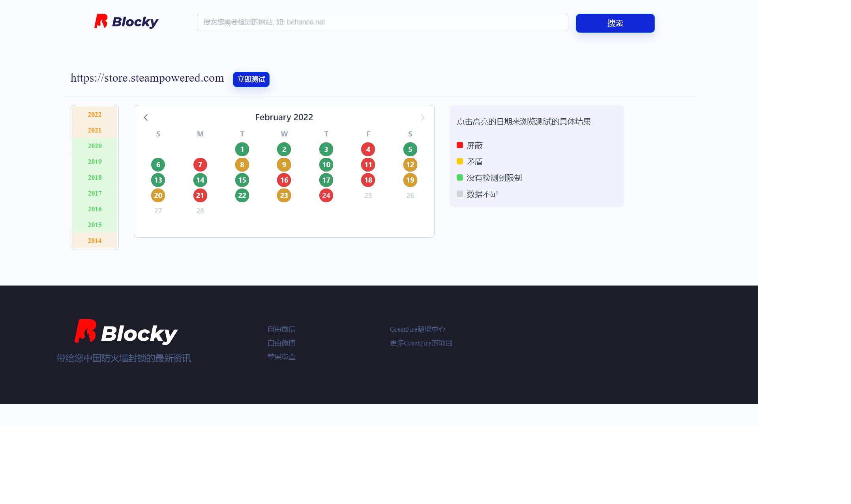Screen dimensions: 851x504
Task: Open yellow result for February 19
Action: [x=410, y=180]
